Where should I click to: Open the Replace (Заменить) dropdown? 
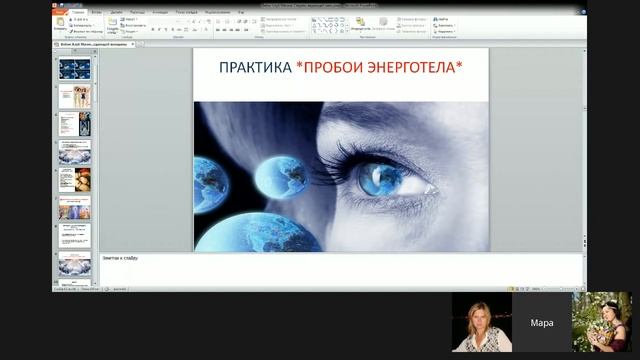pos(444,25)
